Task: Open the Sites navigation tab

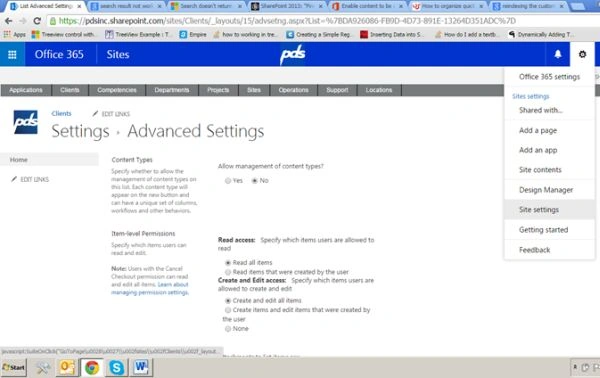Action: point(254,90)
